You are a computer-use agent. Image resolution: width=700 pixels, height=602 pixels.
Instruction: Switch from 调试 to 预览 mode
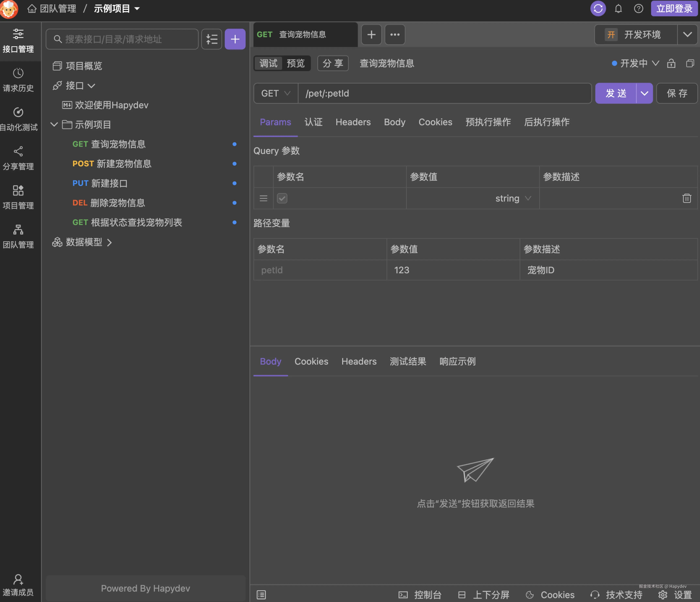click(x=296, y=63)
